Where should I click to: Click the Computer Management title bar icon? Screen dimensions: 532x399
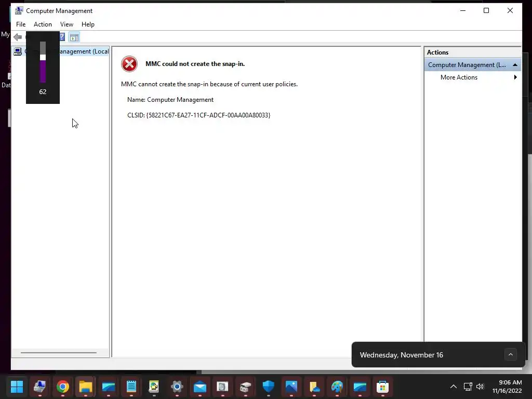coord(19,10)
